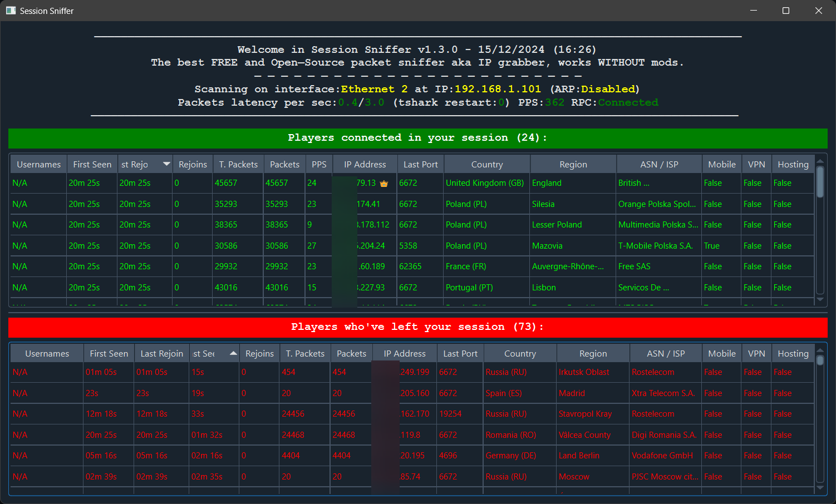The width and height of the screenshot is (836, 504).
Task: Click the crown icon next to the host IP
Action: click(384, 182)
